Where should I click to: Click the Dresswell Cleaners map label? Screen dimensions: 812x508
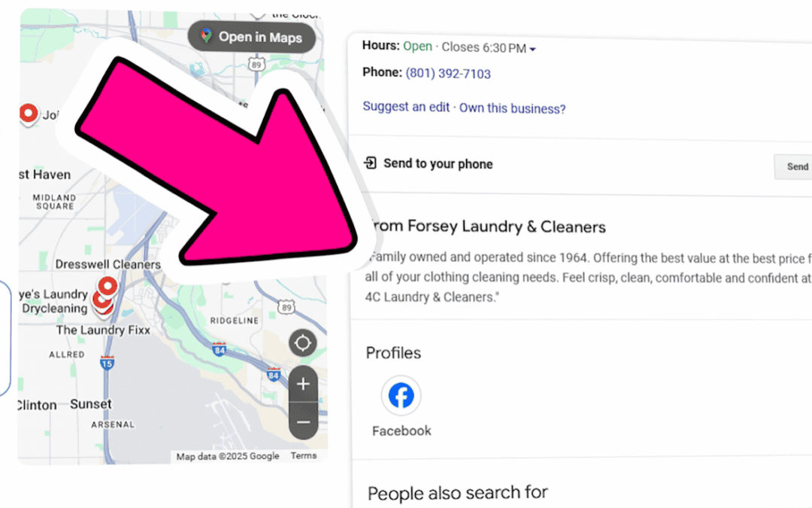(108, 264)
